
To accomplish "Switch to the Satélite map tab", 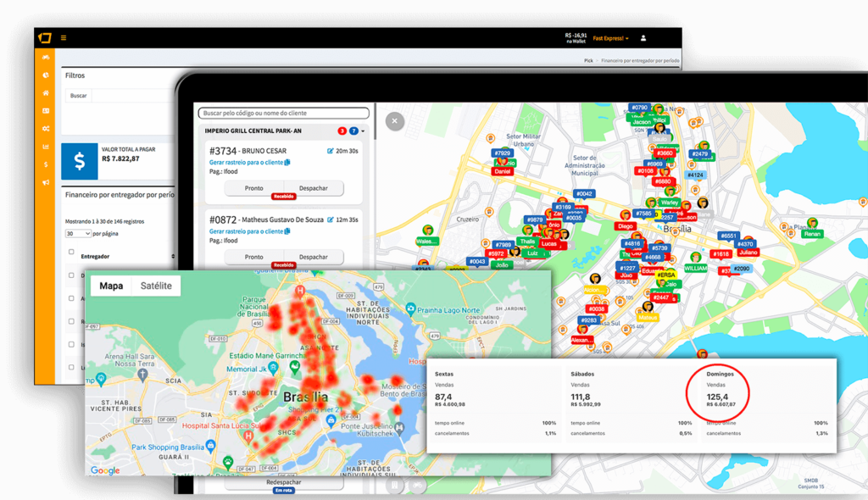I will (156, 286).
